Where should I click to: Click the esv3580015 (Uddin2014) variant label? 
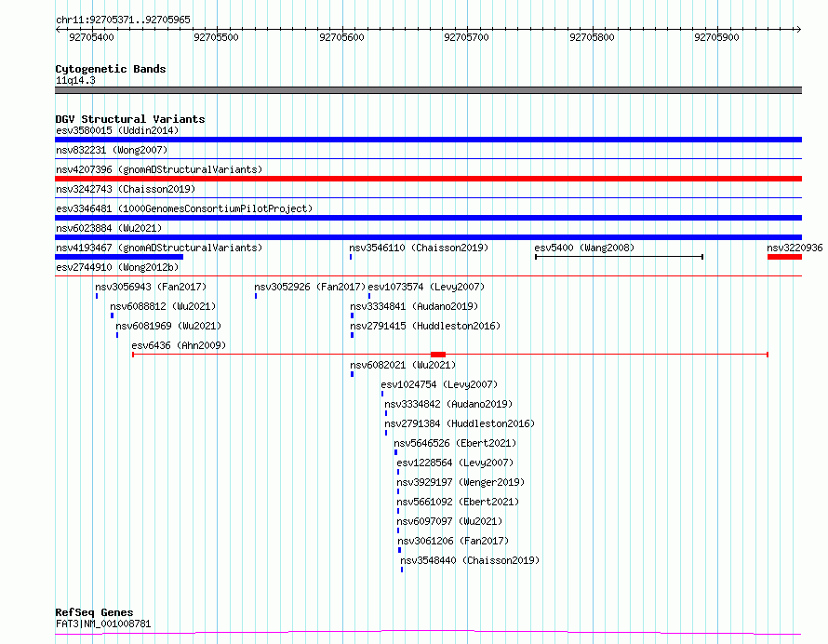[x=117, y=130]
